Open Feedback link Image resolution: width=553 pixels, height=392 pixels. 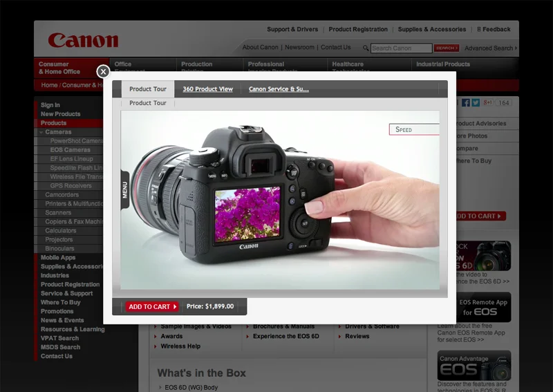pos(494,29)
